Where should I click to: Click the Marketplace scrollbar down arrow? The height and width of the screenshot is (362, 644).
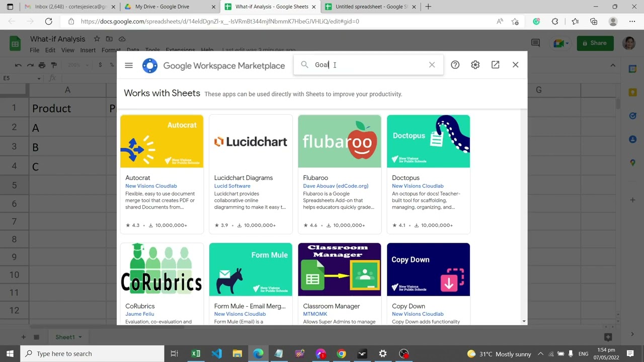(x=524, y=321)
